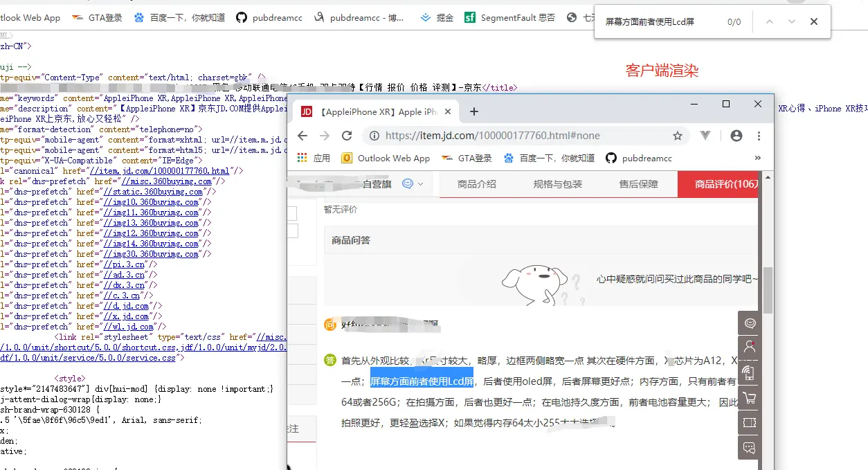Image resolution: width=868 pixels, height=470 pixels.
Task: Open pubdreamcc 博客 bookmark in background window
Action: pos(359,17)
